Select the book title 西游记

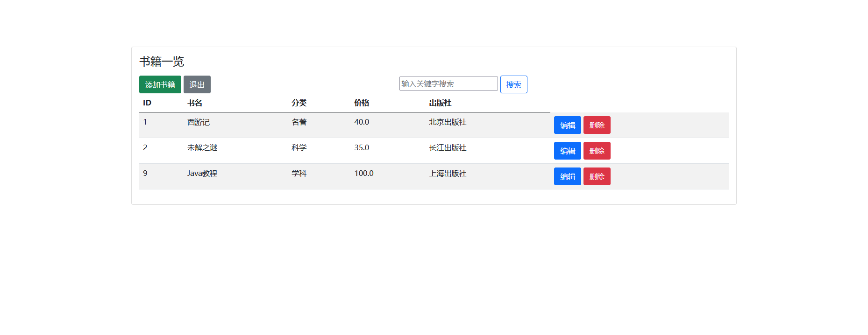[x=199, y=122]
